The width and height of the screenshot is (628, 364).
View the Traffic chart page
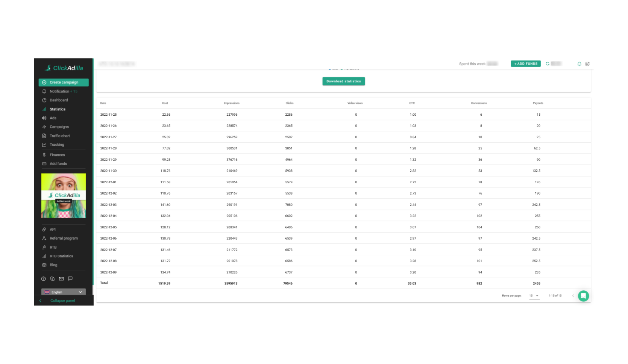pos(60,136)
